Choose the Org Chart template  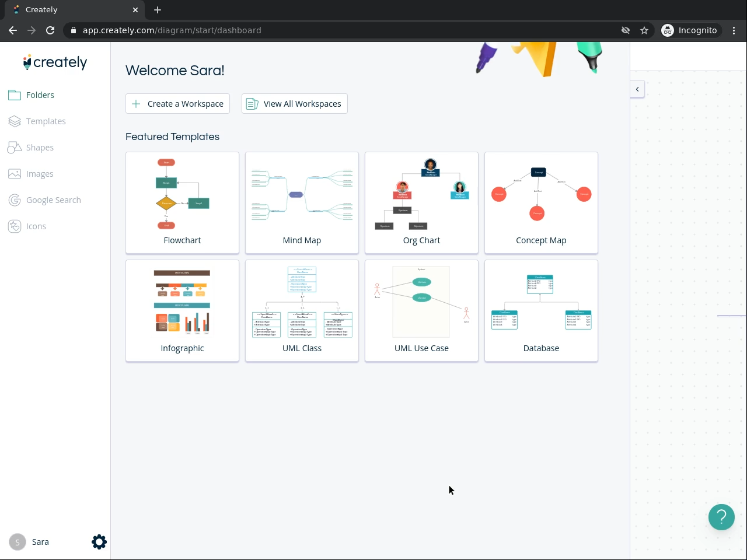(421, 203)
